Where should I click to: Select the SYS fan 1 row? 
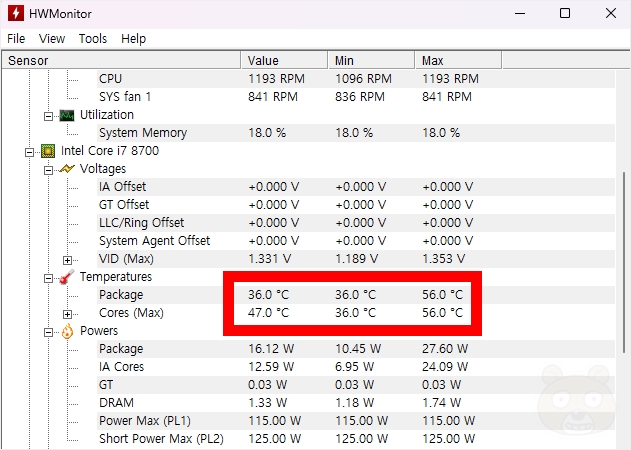tap(356, 97)
